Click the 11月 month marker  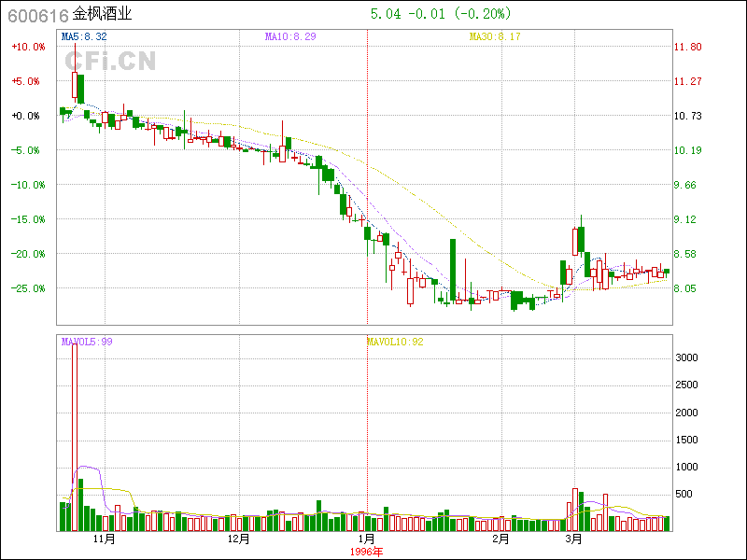[104, 539]
